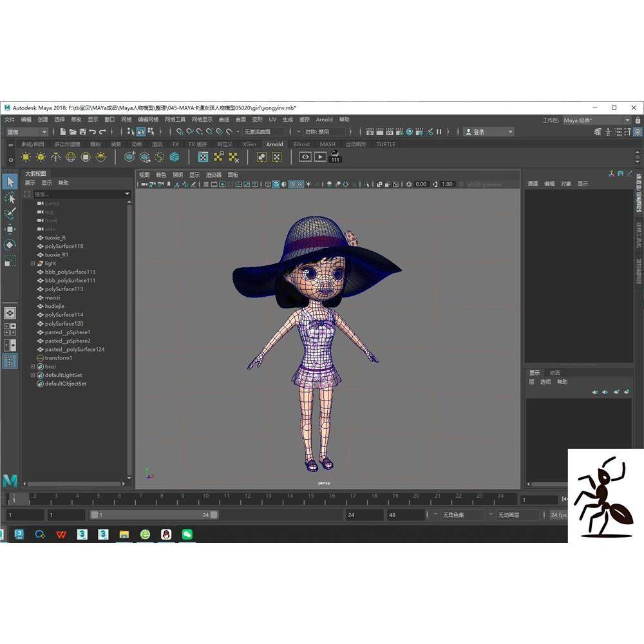This screenshot has width=644, height=644.
Task: Activate the Arnold render icon on the shelf
Action: coord(305,156)
